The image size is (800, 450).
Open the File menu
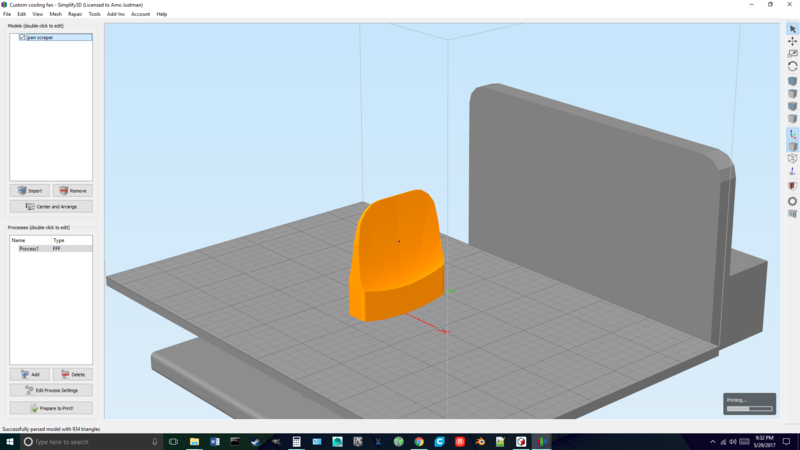tap(7, 14)
